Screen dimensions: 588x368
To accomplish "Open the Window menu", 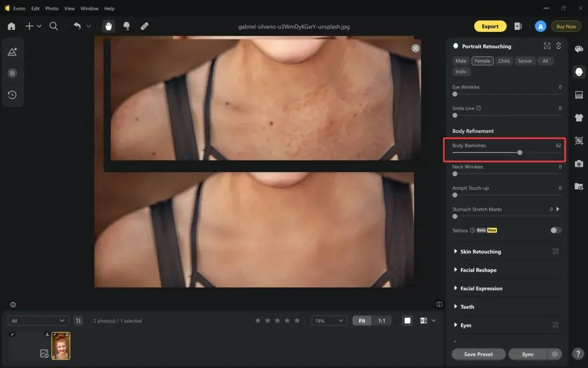I will [x=89, y=8].
